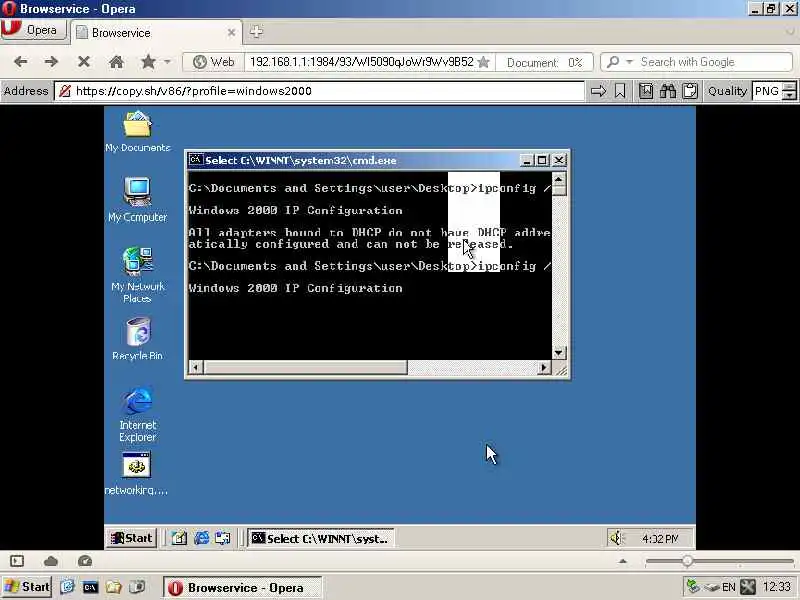Click up arrow on cmd vertical scrollbar
The image size is (800, 600).
click(x=559, y=180)
